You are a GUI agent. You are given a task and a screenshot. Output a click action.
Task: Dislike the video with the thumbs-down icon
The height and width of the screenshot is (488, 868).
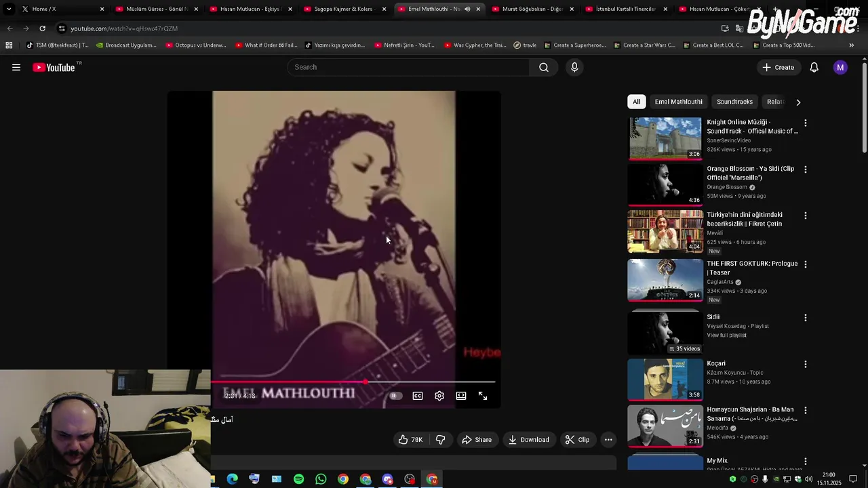441,440
